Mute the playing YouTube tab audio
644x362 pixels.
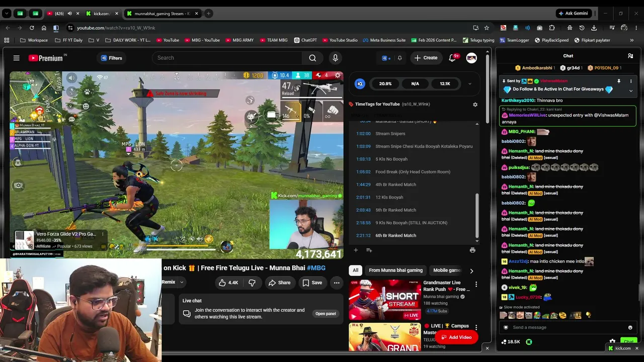69,14
